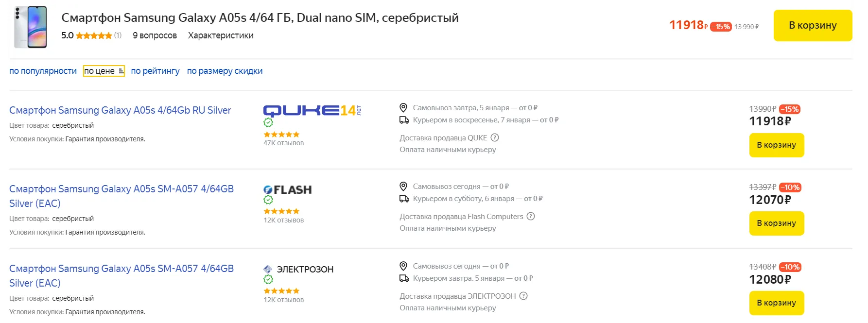Sort by discount size (по размеру скидки)
Viewport: 868px width, 323px height.
pyautogui.click(x=225, y=71)
